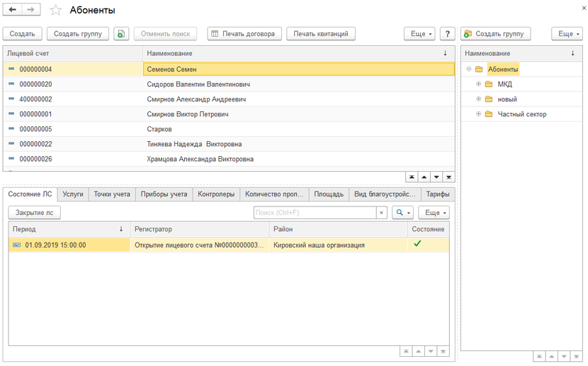Open the Приборы учета tab
Screen dimensions: 588x366
point(164,194)
